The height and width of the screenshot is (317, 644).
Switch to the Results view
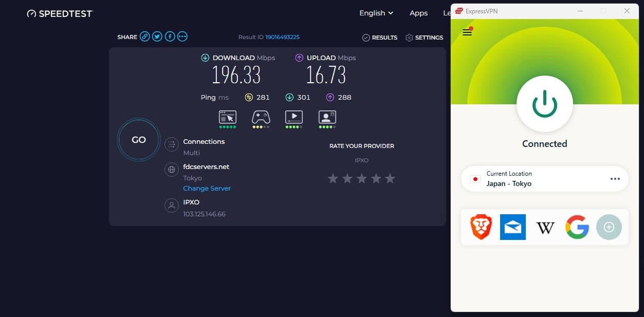coord(380,37)
